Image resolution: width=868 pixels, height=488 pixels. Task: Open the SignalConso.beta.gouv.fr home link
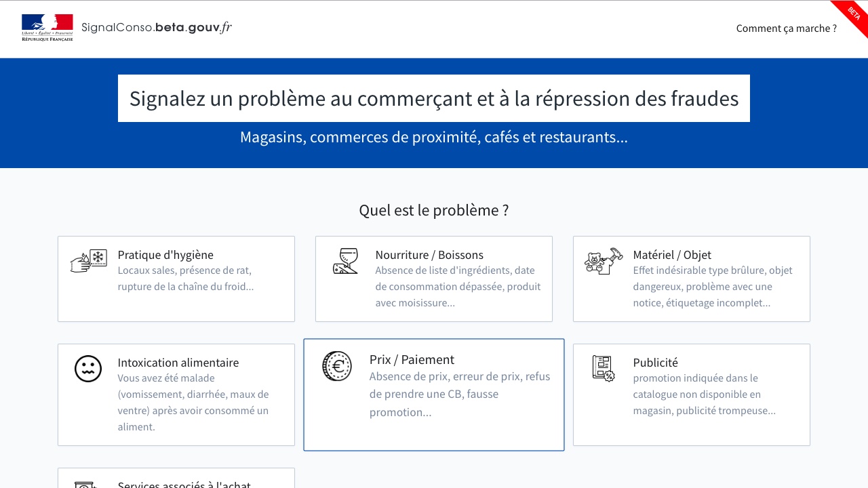(x=157, y=28)
